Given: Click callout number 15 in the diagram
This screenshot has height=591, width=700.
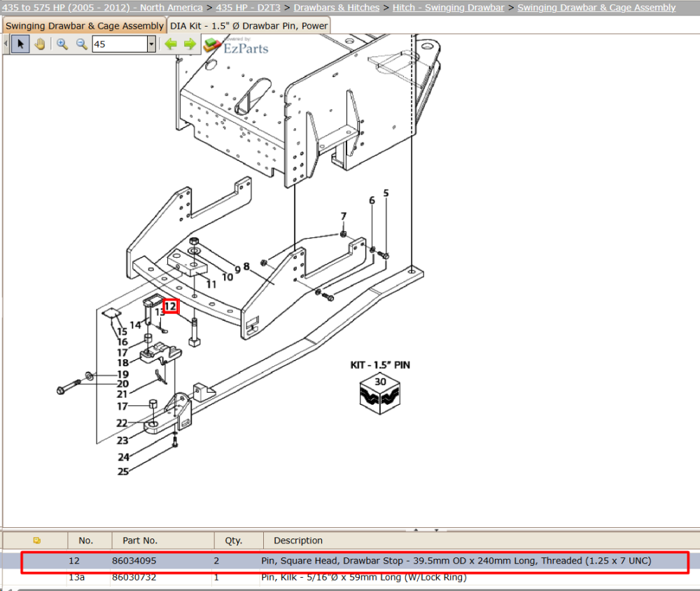Looking at the screenshot, I should [x=122, y=331].
